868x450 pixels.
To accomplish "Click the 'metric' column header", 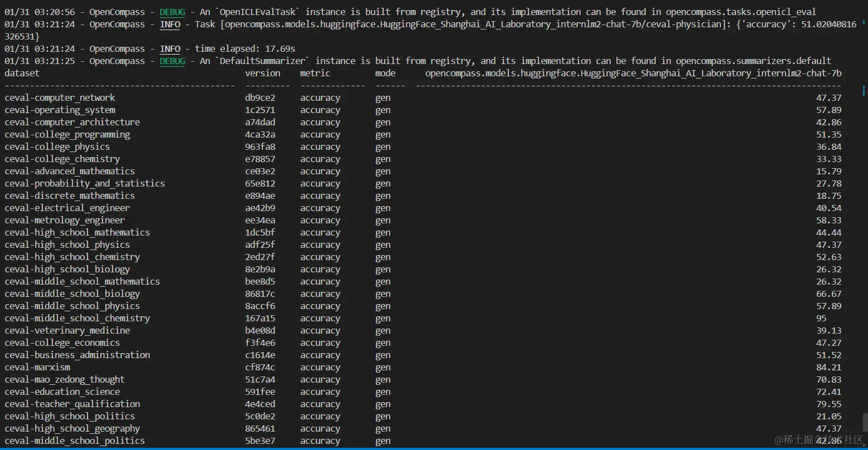I will [x=315, y=73].
